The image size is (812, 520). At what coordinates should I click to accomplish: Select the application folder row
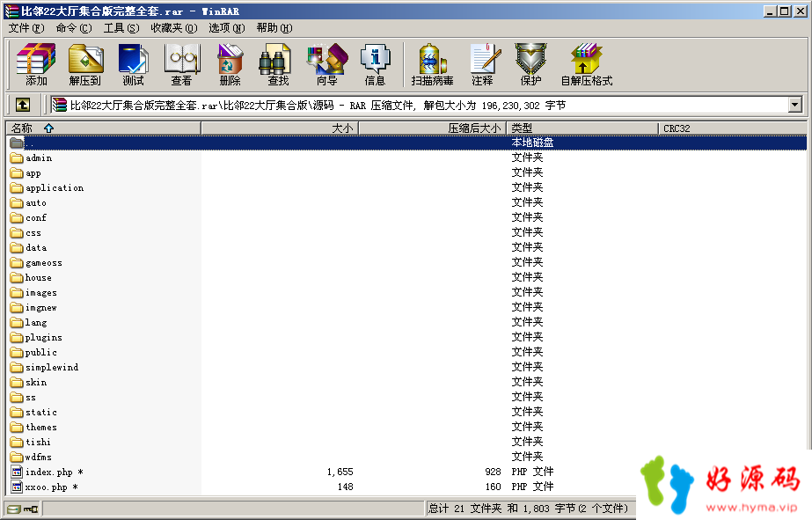(x=406, y=188)
